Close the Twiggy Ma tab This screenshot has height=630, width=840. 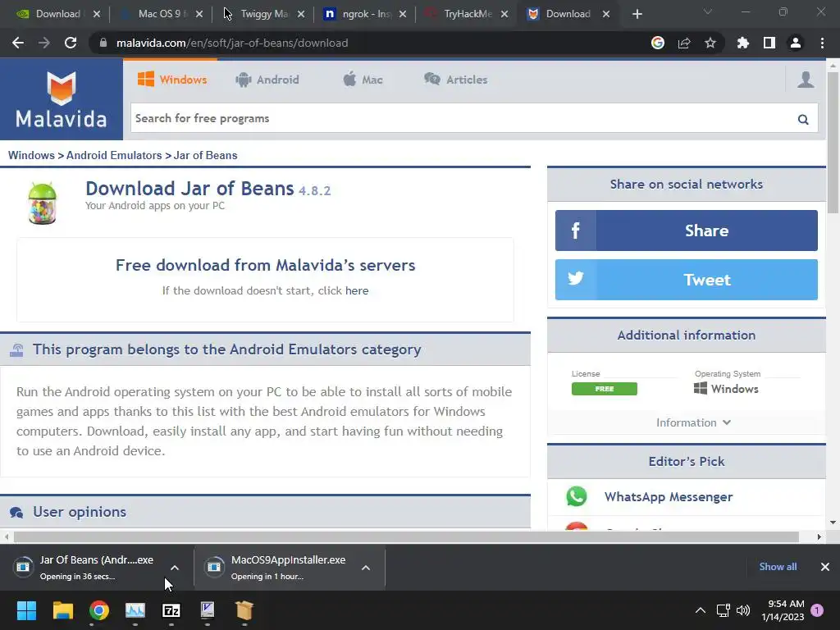301,15
